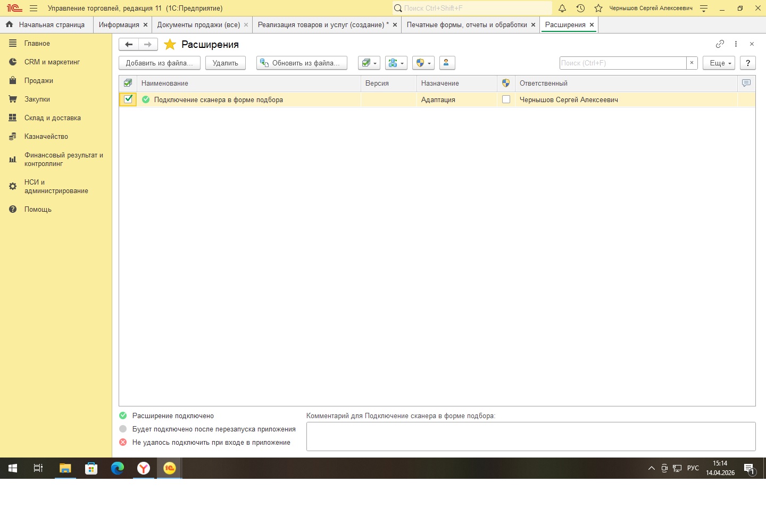
Task: Close the Расширения tab
Action: 592,25
